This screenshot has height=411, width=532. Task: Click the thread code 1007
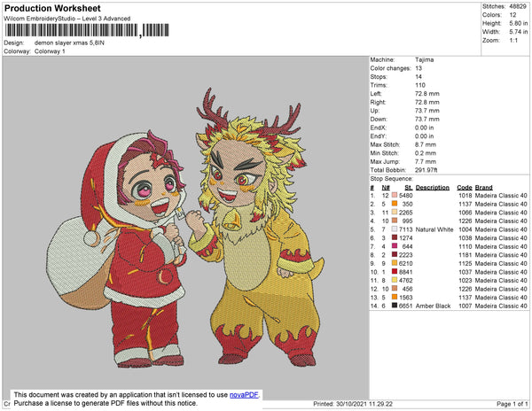tap(465, 306)
